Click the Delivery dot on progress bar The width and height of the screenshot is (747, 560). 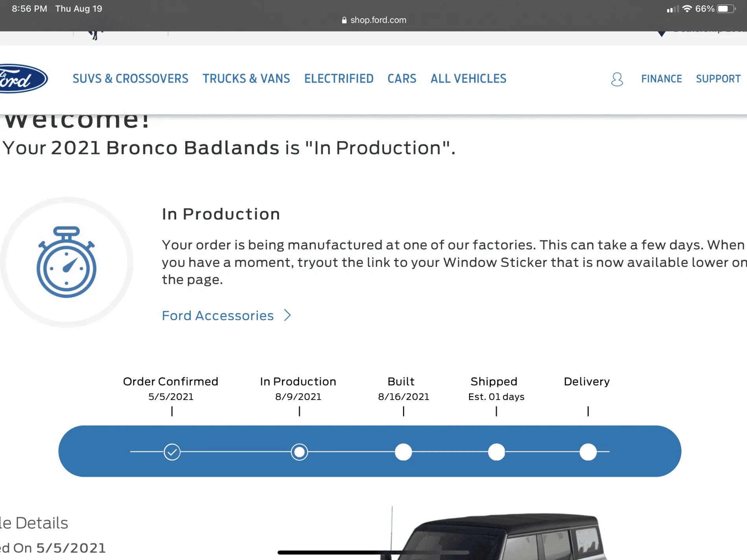point(588,452)
